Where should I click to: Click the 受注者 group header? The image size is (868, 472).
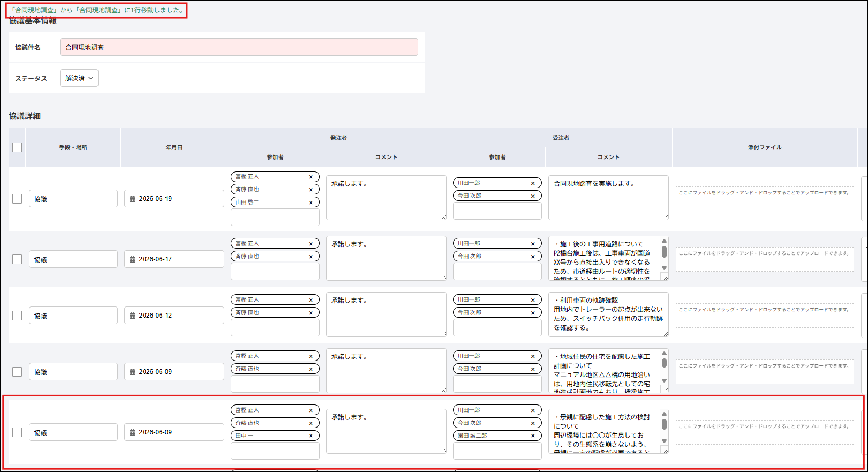[x=561, y=138]
